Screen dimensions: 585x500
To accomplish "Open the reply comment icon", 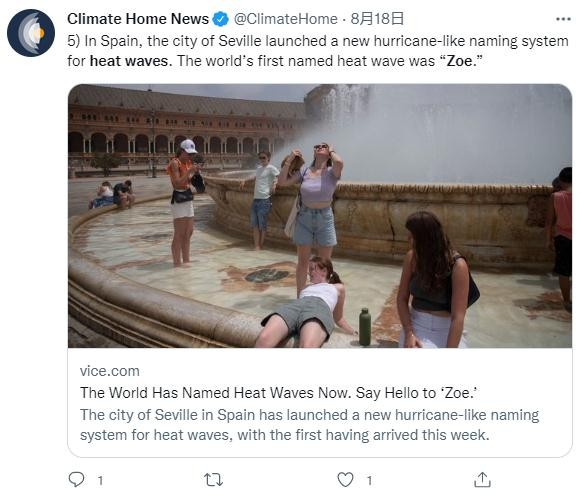I will [x=76, y=479].
